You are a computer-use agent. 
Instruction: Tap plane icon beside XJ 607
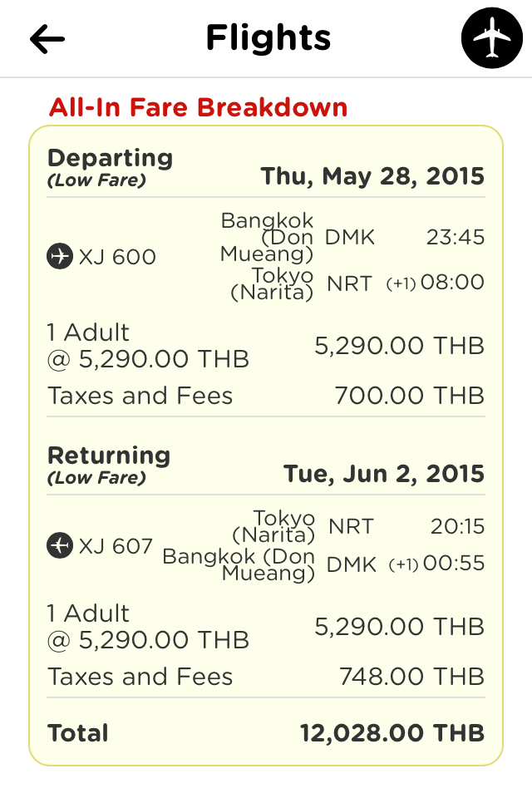(60, 545)
